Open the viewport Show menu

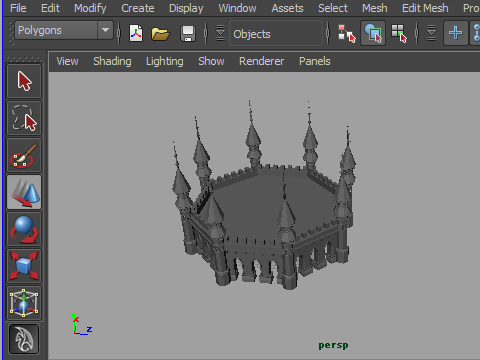(211, 61)
